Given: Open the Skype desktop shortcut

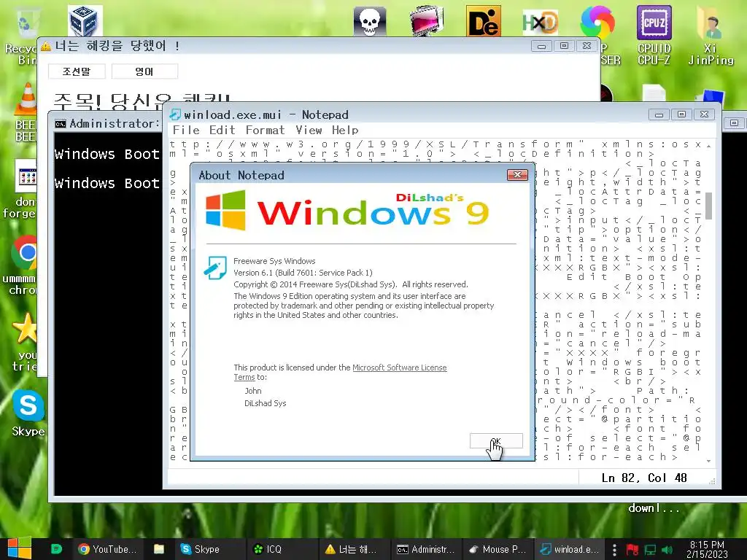Looking at the screenshot, I should (28, 413).
